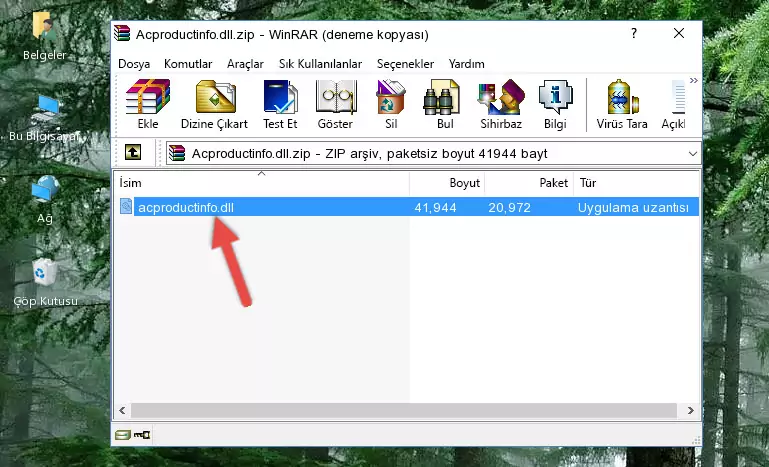Click the horizontal scrollbar right arrow
The width and height of the screenshot is (769, 467).
691,410
